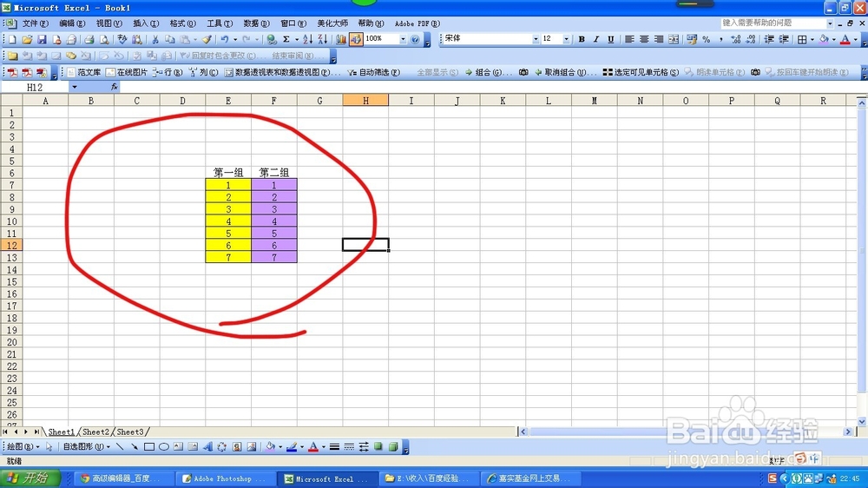Click the AutoSum sigma icon
868x488 pixels.
coord(286,39)
